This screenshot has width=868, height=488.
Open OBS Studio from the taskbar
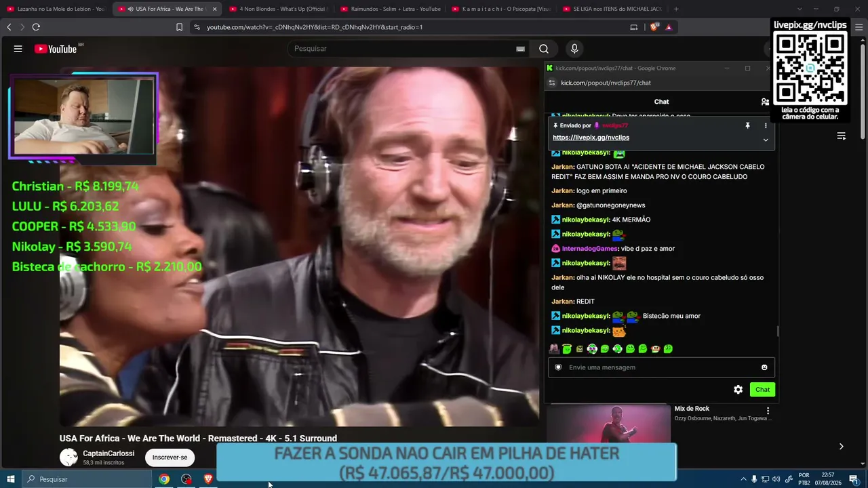tap(186, 479)
